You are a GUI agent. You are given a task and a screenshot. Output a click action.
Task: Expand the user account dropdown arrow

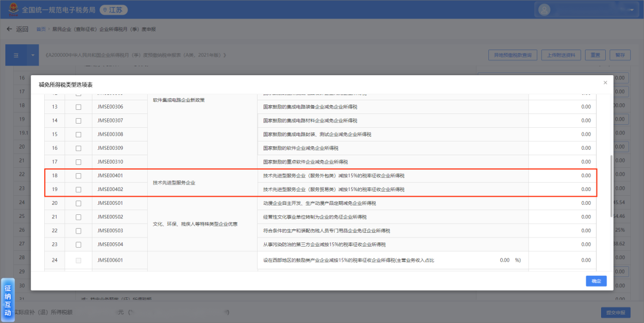click(x=631, y=10)
